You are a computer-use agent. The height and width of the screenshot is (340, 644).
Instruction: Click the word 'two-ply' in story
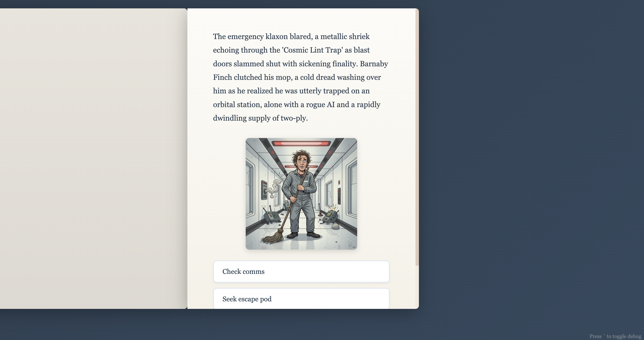(293, 118)
